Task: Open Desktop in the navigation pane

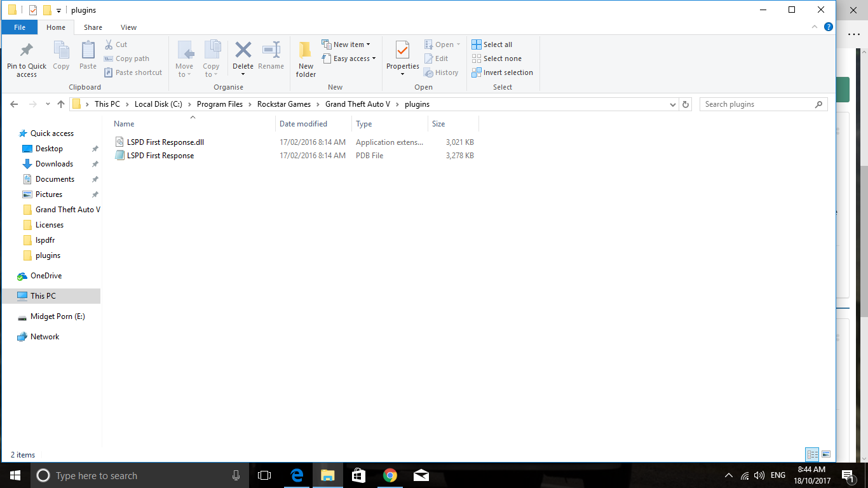Action: pyautogui.click(x=49, y=149)
